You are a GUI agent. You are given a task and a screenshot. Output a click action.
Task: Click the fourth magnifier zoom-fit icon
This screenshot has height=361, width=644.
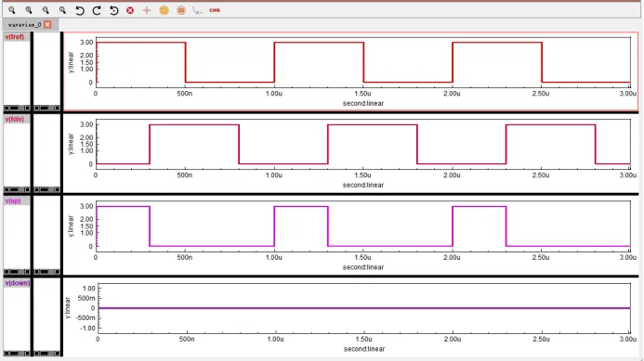point(62,10)
